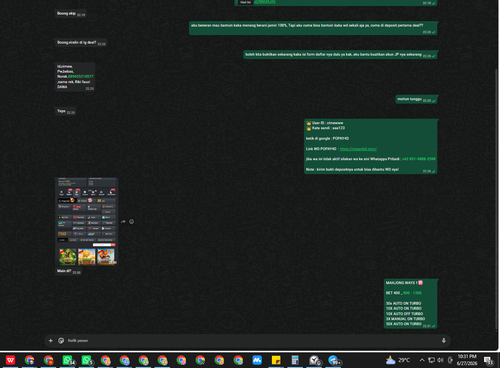
Task: Open the notification center icon
Action: 489,360
